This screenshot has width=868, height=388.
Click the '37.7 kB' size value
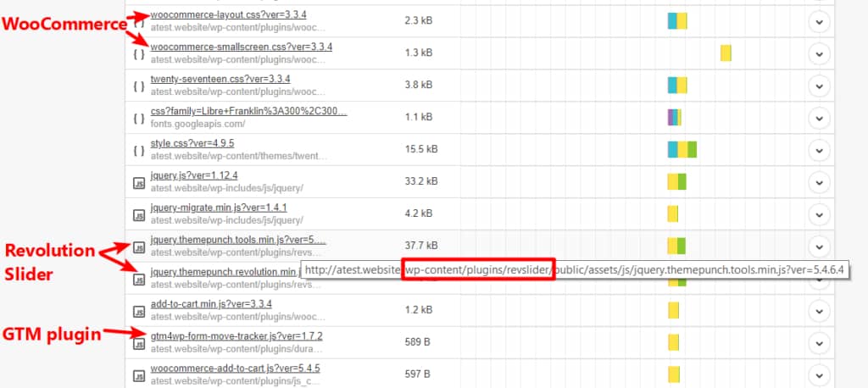(421, 246)
